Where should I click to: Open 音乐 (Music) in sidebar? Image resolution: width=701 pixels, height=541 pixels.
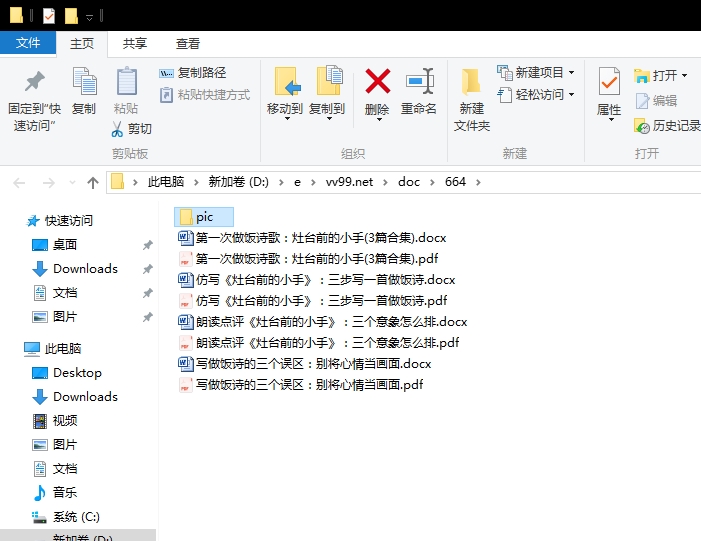point(54,492)
